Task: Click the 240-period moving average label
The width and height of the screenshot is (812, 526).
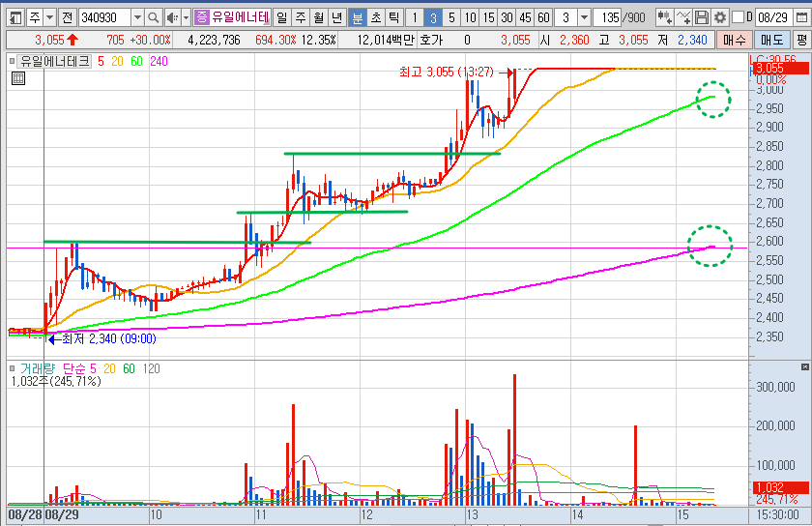Action: (159, 61)
